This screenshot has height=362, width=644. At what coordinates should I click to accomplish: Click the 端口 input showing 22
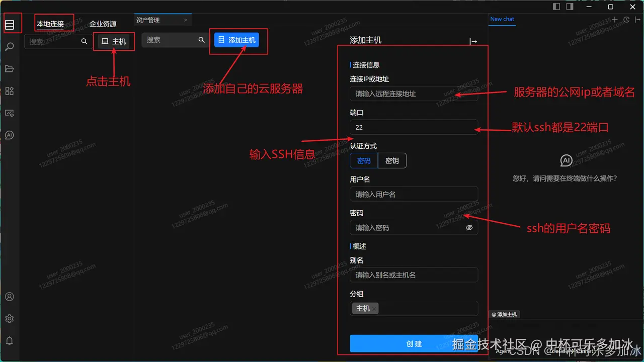point(414,127)
